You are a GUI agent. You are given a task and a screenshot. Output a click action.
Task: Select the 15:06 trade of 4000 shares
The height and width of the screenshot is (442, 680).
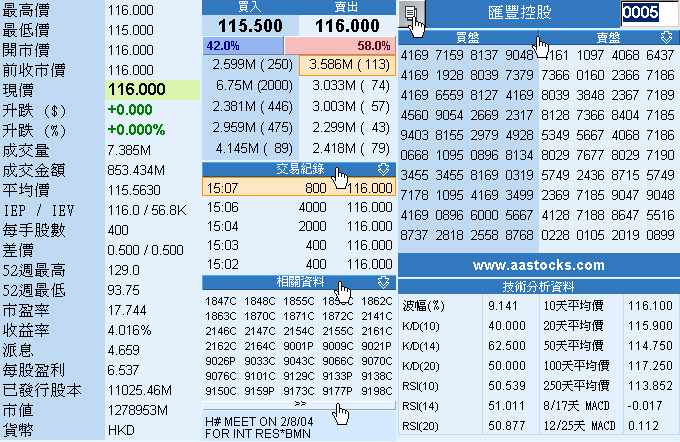coord(299,207)
